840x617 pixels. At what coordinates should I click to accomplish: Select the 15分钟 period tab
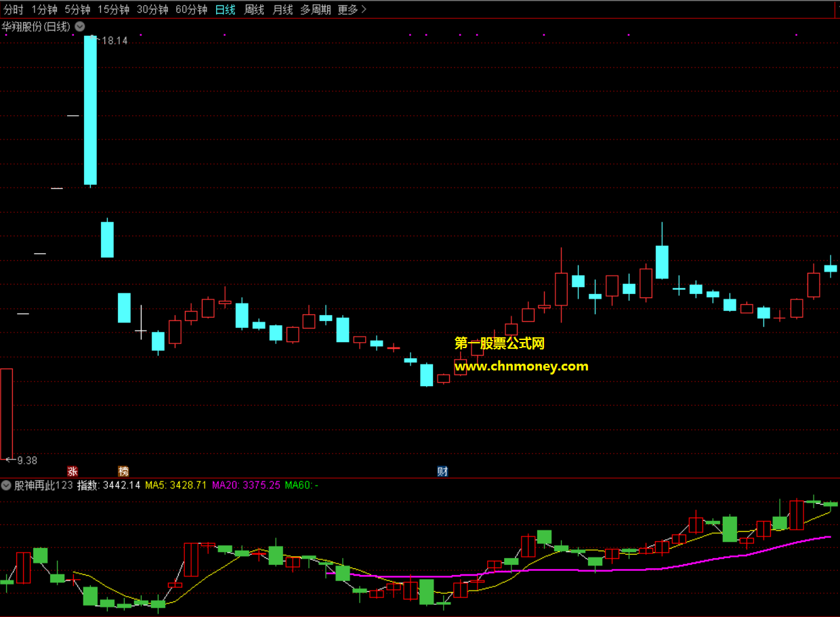[113, 9]
